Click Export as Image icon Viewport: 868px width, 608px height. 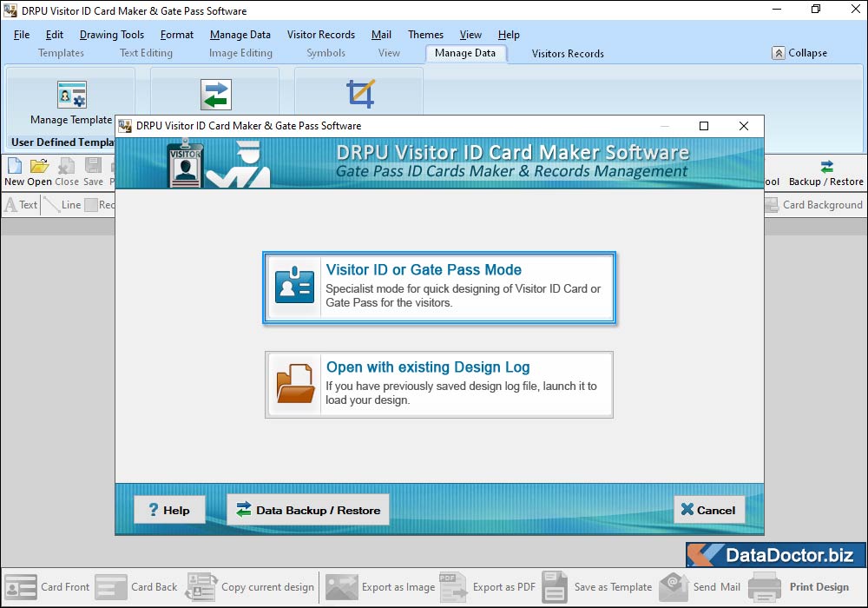click(x=341, y=587)
